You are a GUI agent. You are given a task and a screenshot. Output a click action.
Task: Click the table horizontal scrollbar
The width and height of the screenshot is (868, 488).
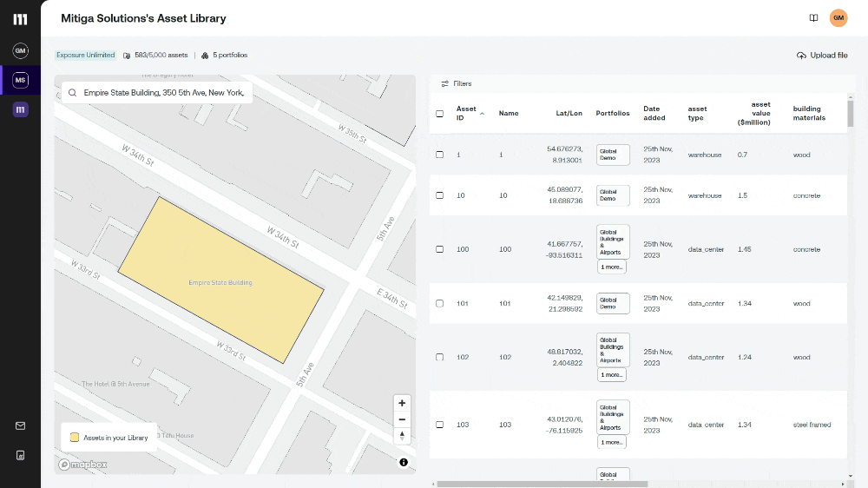pos(542,485)
